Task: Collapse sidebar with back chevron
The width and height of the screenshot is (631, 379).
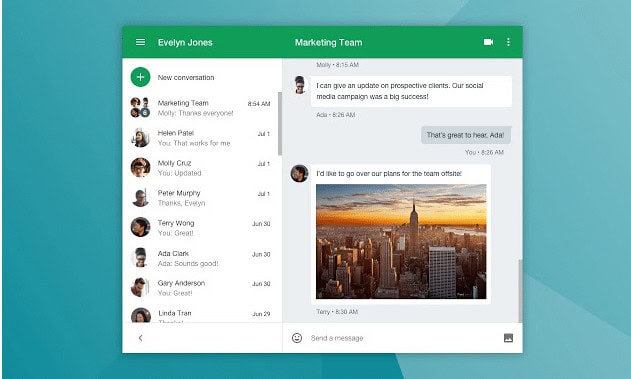Action: 140,338
